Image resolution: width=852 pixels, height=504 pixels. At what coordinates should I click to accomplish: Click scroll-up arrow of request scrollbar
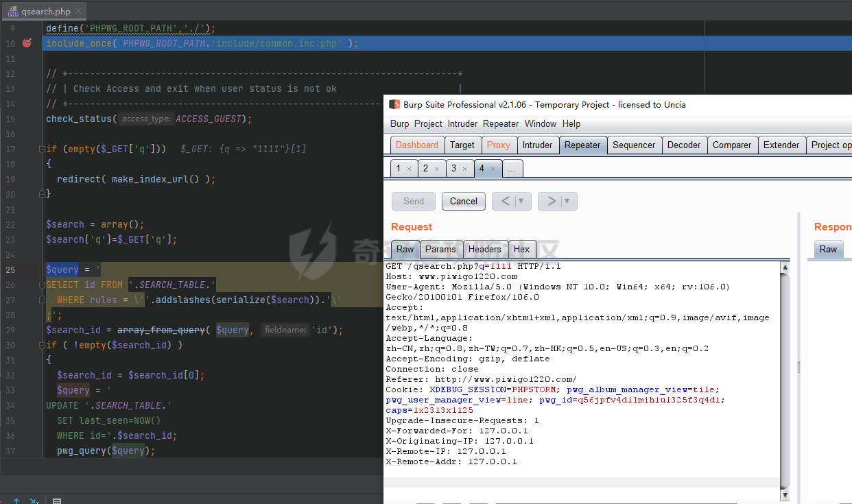785,268
